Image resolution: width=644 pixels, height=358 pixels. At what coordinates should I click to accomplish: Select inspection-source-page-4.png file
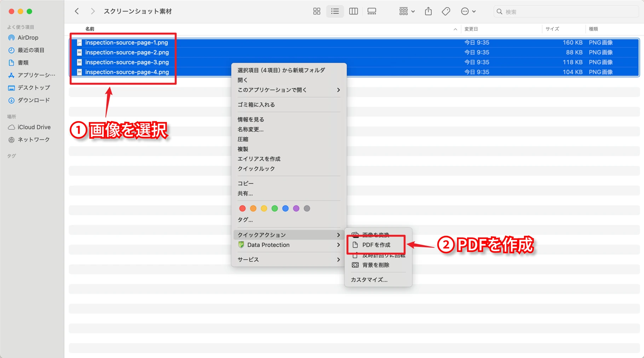click(x=127, y=72)
